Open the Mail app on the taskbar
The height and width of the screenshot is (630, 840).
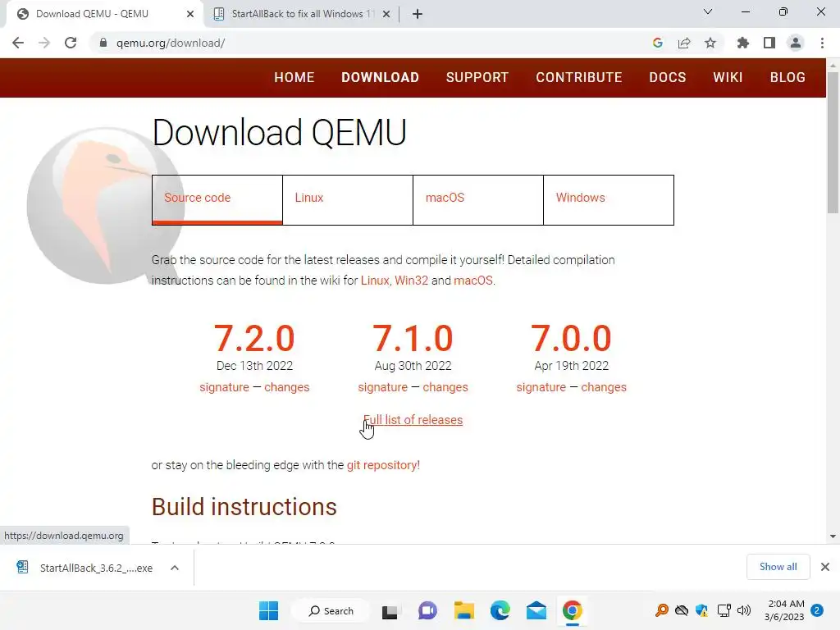point(536,610)
